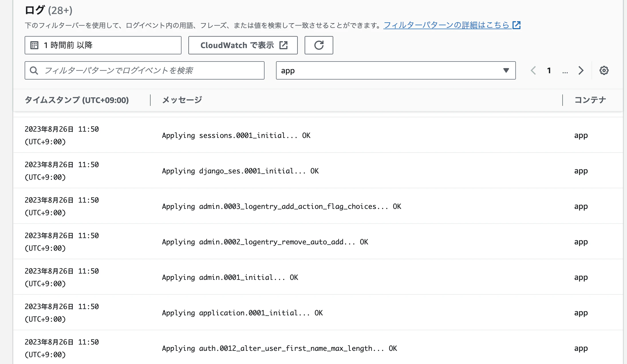The image size is (627, 364).
Task: Click the コンテナ column header
Action: pos(590,100)
